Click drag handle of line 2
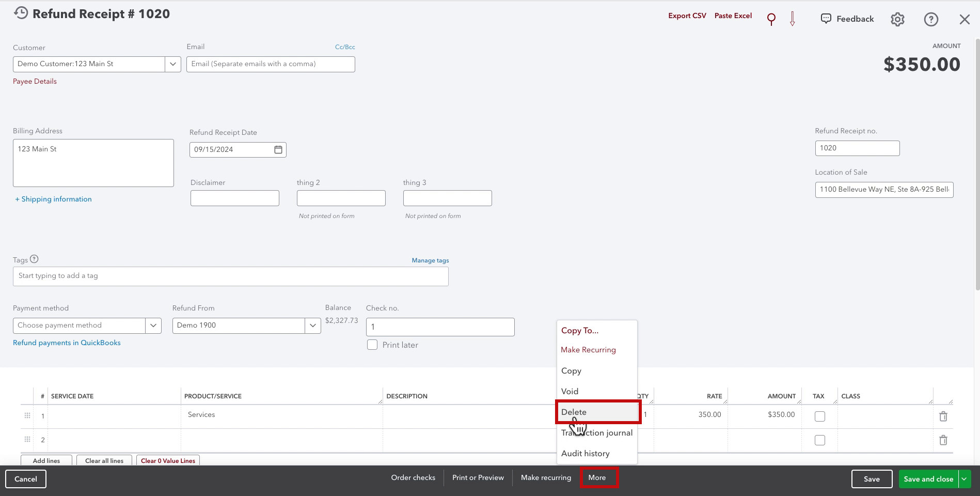 click(x=27, y=439)
